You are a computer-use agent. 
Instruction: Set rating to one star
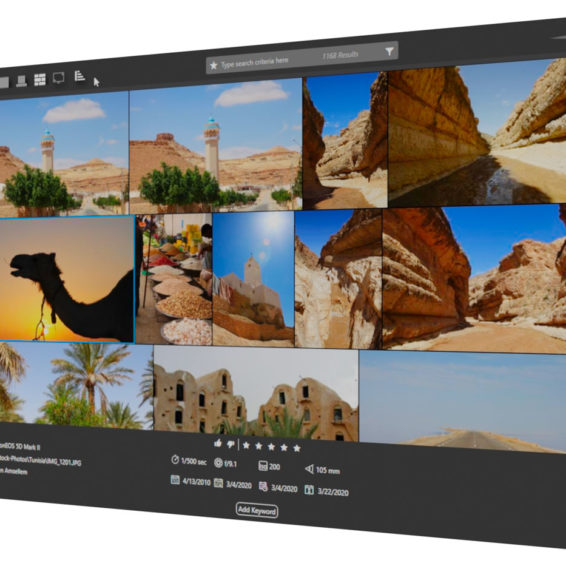point(246,445)
